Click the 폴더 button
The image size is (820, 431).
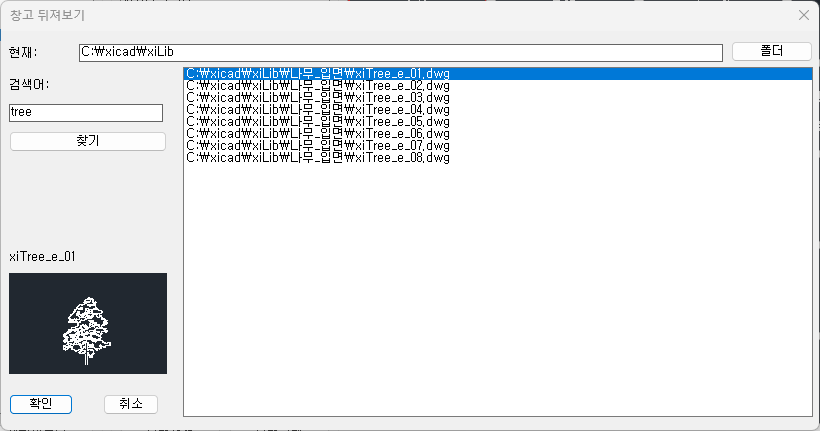(x=771, y=51)
